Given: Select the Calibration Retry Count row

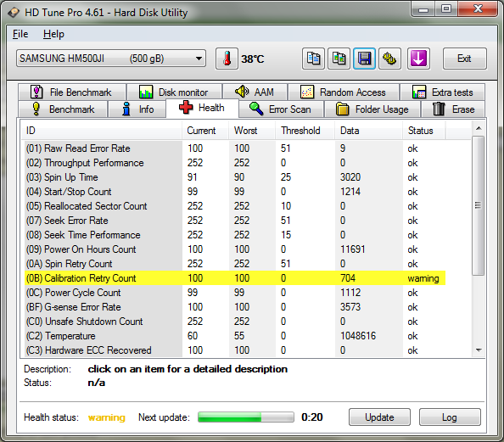Looking at the screenshot, I should tap(235, 278).
